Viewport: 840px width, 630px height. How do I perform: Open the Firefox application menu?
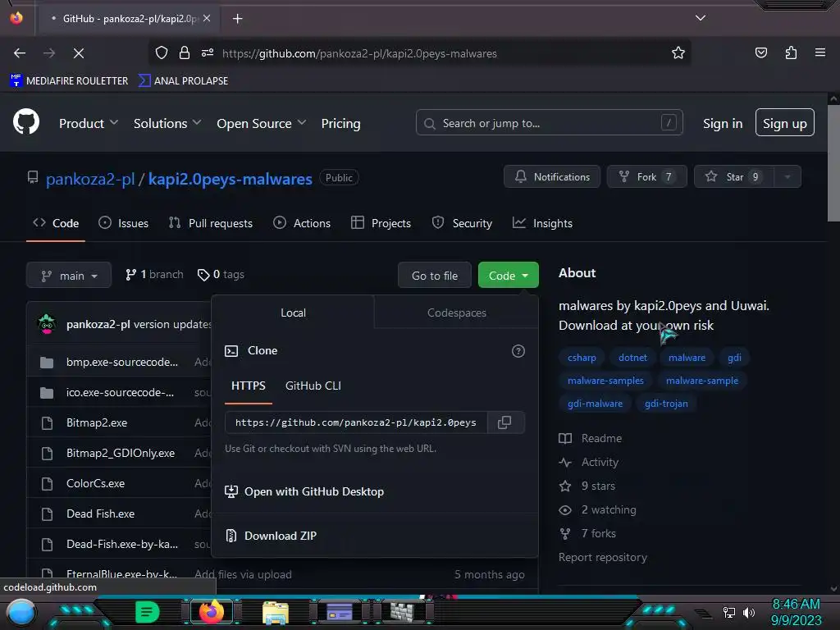click(x=820, y=52)
